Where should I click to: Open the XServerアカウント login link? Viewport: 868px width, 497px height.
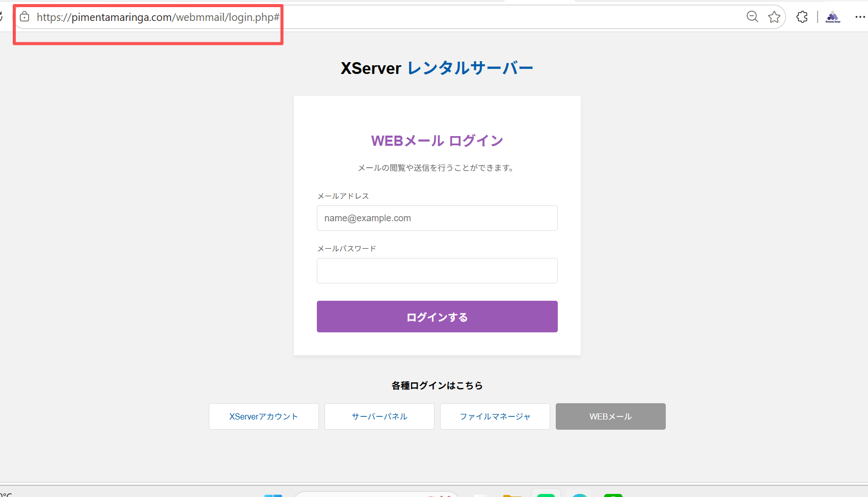tap(264, 416)
